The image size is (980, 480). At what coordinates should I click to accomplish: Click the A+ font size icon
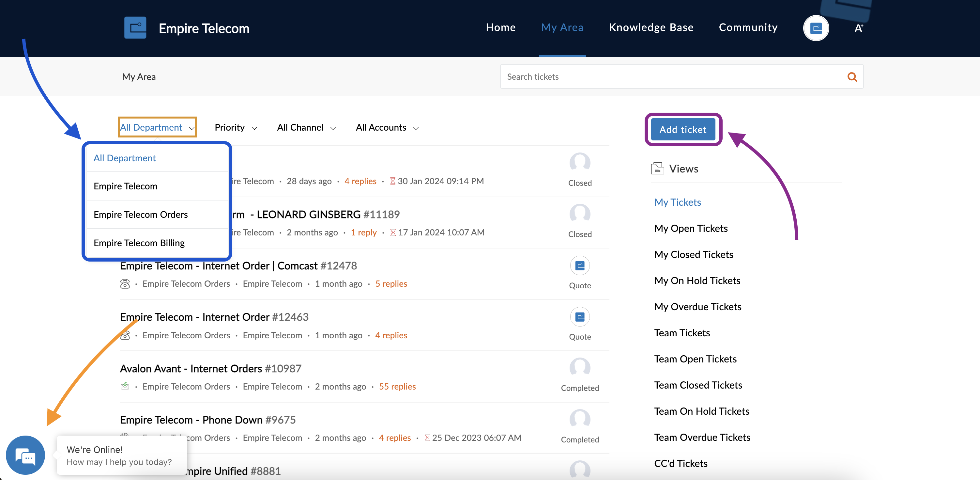[859, 28]
